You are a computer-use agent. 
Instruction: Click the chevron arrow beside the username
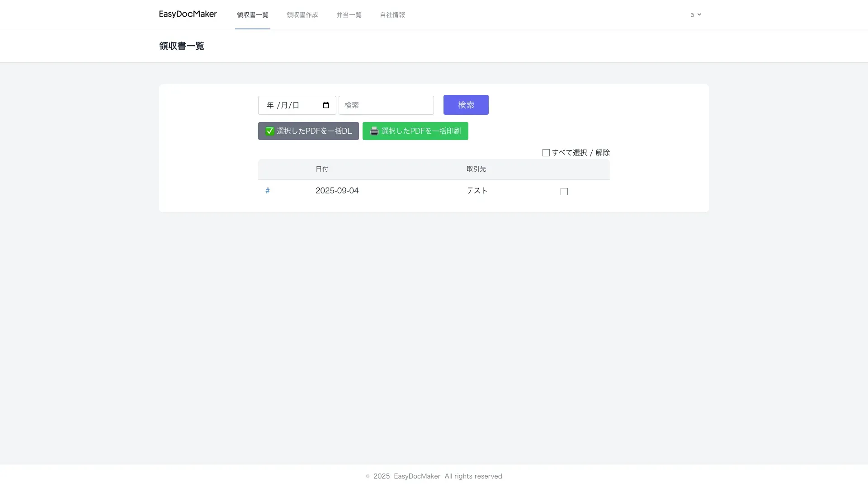click(x=699, y=14)
